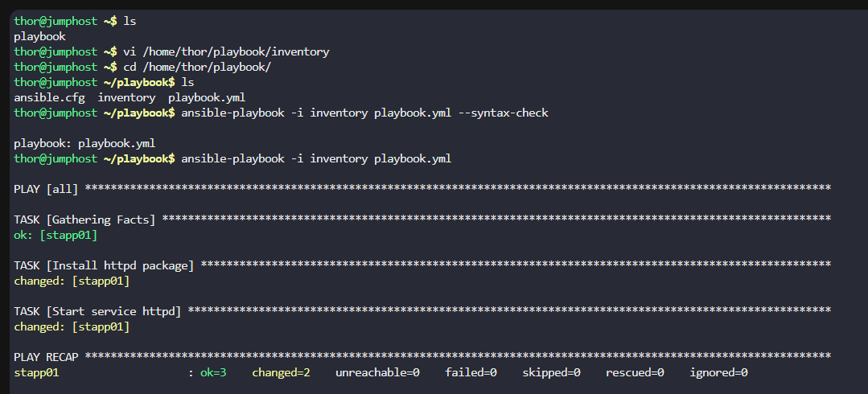Click the 'cd /home/thor/playbook/' command
The image size is (868, 394).
[197, 68]
